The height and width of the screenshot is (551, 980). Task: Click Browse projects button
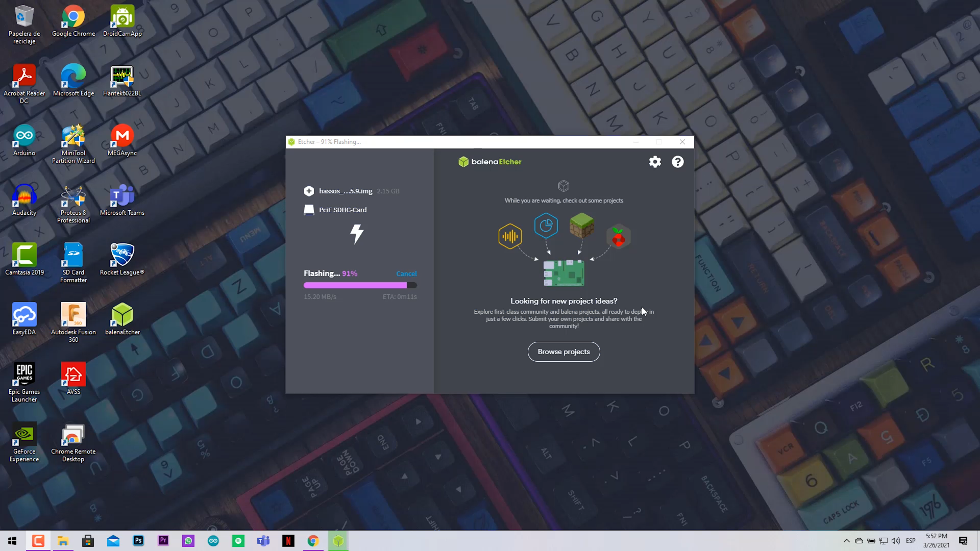click(x=563, y=352)
